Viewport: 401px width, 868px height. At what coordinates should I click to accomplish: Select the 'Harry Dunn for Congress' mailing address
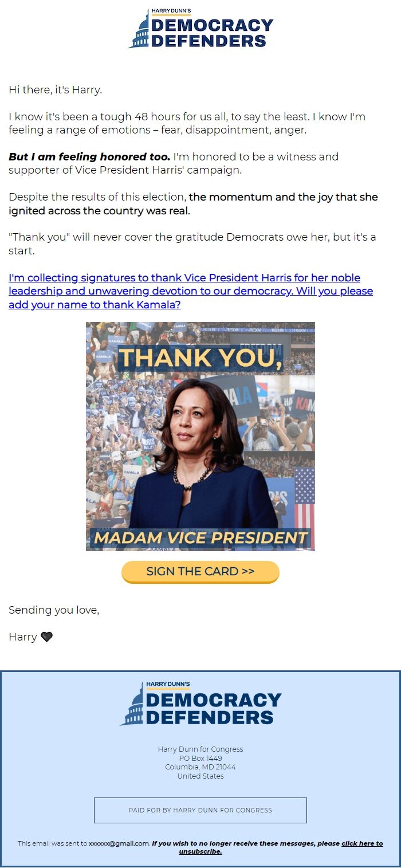pos(200,749)
